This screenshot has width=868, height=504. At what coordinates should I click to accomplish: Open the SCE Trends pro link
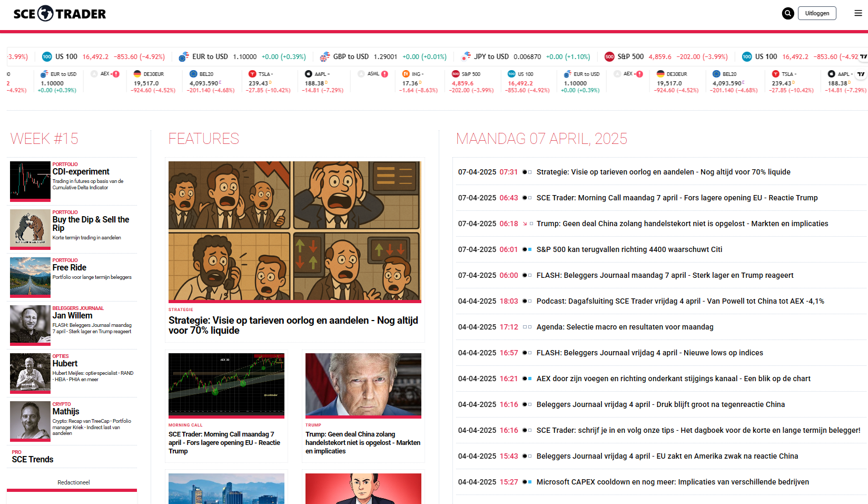click(x=33, y=460)
